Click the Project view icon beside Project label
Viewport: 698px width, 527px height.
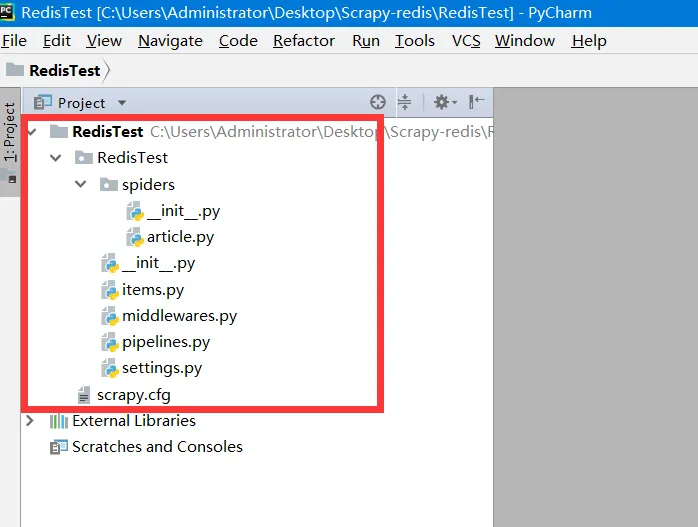43,103
